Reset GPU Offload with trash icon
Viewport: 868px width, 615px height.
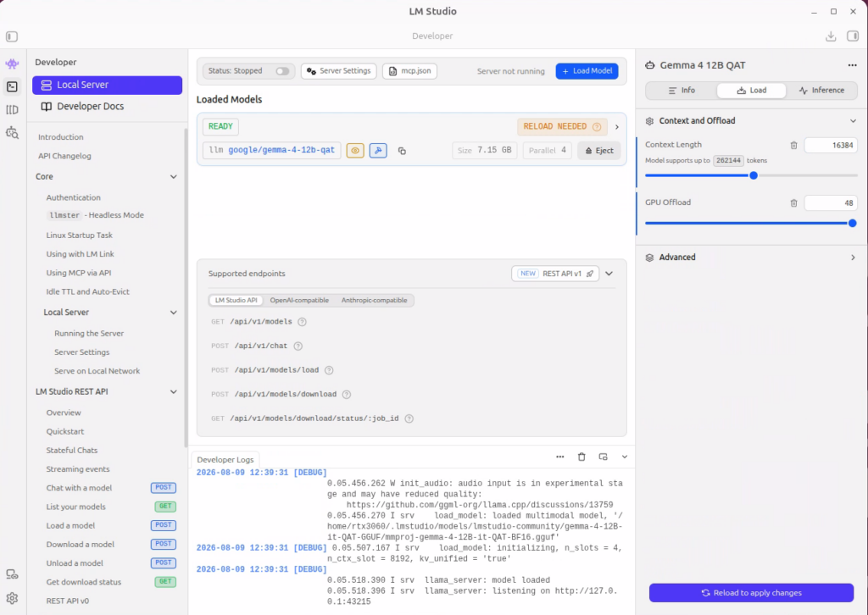793,203
